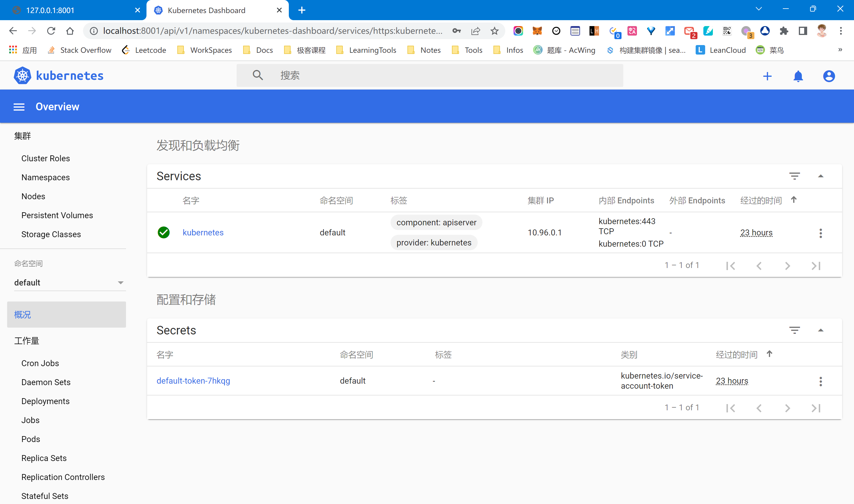Open actions menu for default-token-7hkqg row
This screenshot has width=854, height=504.
820,381
